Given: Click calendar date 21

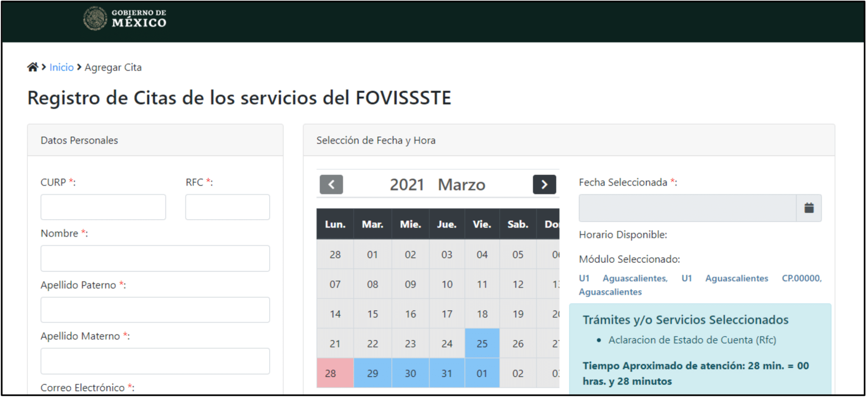Looking at the screenshot, I should (x=335, y=343).
